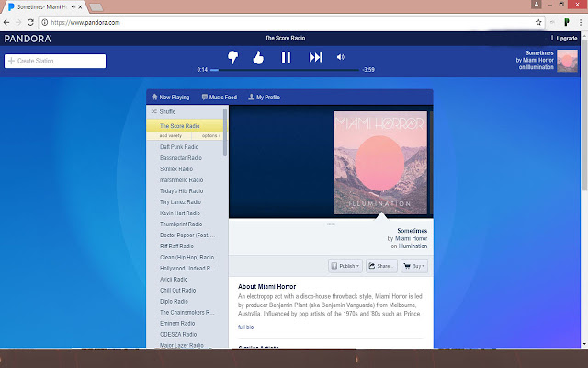Click the Pandora extension icon in toolbar
This screenshot has width=588, height=368.
point(567,22)
